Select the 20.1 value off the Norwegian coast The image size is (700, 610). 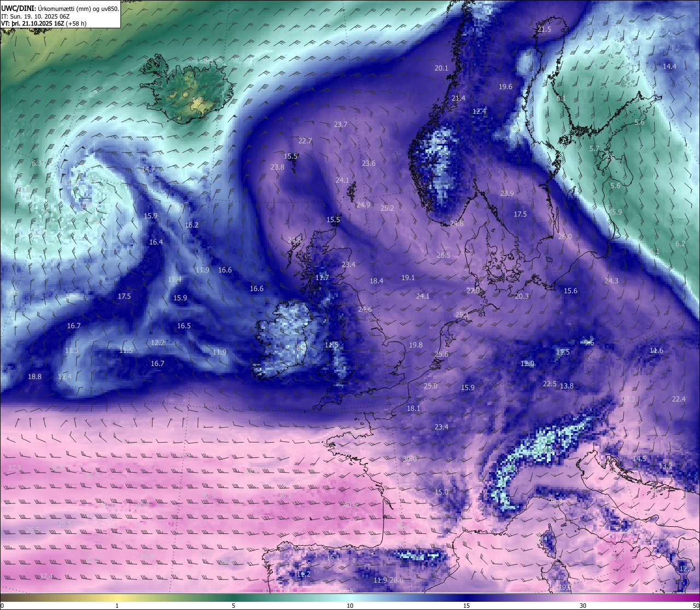coord(441,68)
